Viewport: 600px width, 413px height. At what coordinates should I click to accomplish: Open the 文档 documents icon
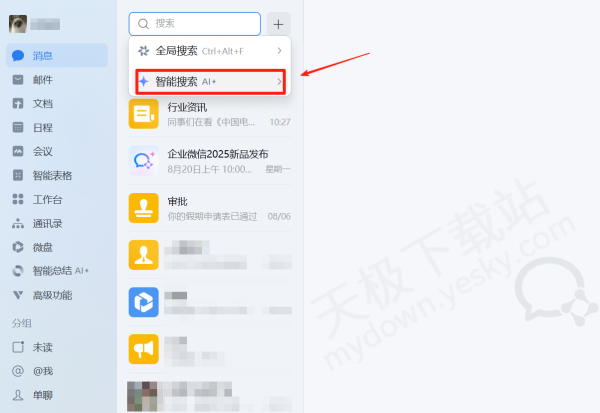tap(18, 103)
